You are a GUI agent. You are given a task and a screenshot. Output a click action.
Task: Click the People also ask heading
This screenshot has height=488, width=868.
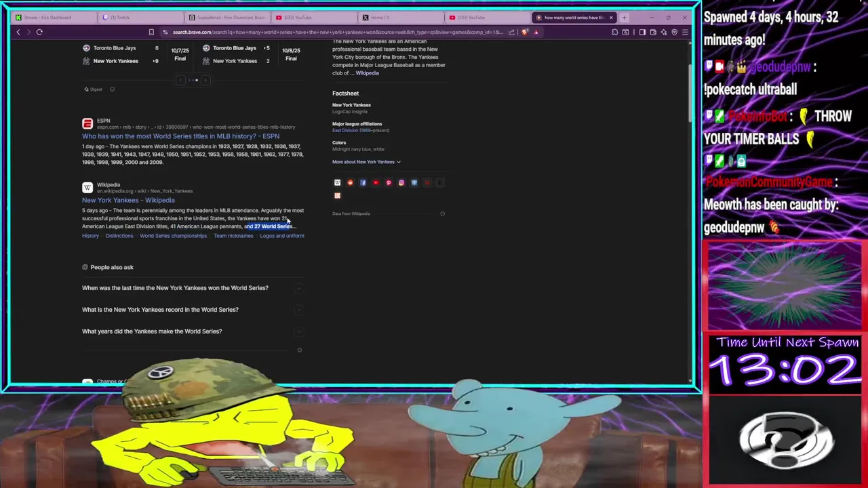112,267
